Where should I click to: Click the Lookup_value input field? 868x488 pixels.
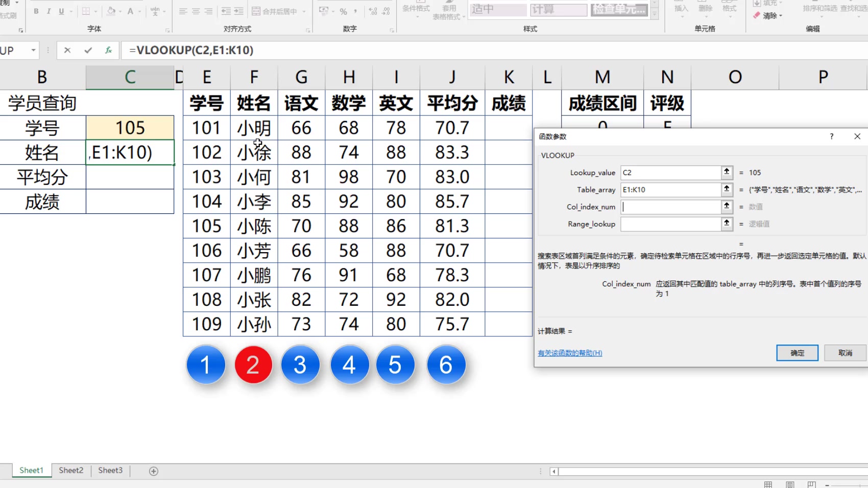[670, 173]
